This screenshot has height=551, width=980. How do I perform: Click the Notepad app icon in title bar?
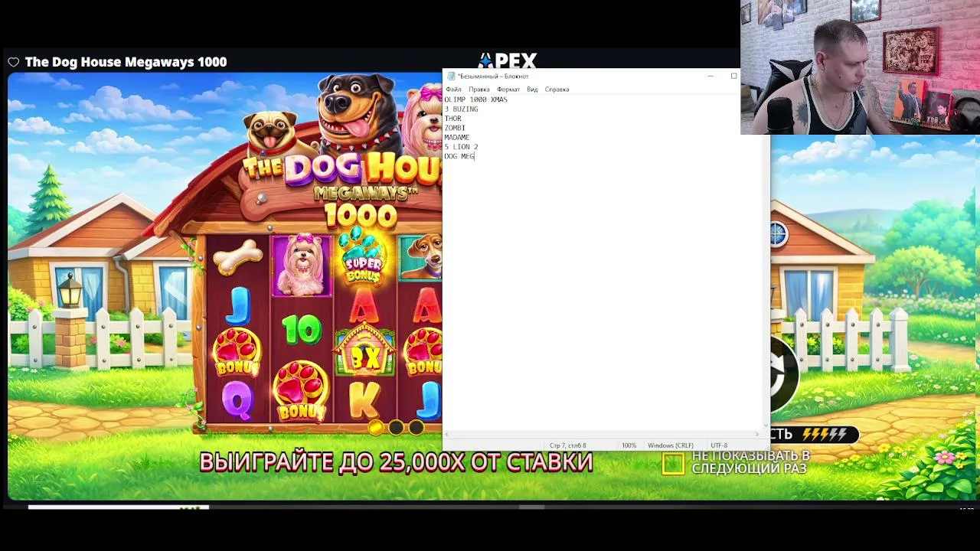451,76
